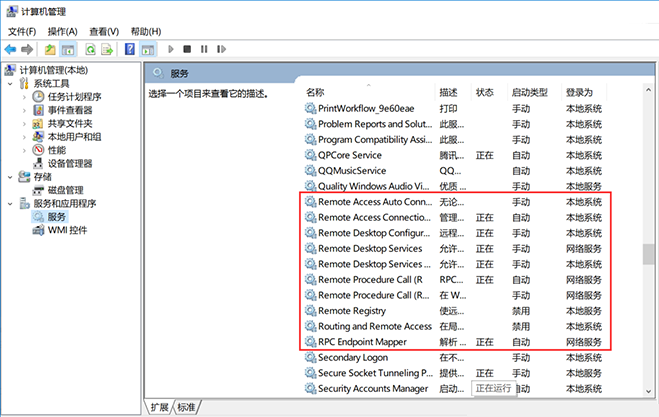Expand the 任务计划程序 tree node
The image size is (659, 417).
[x=25, y=97]
